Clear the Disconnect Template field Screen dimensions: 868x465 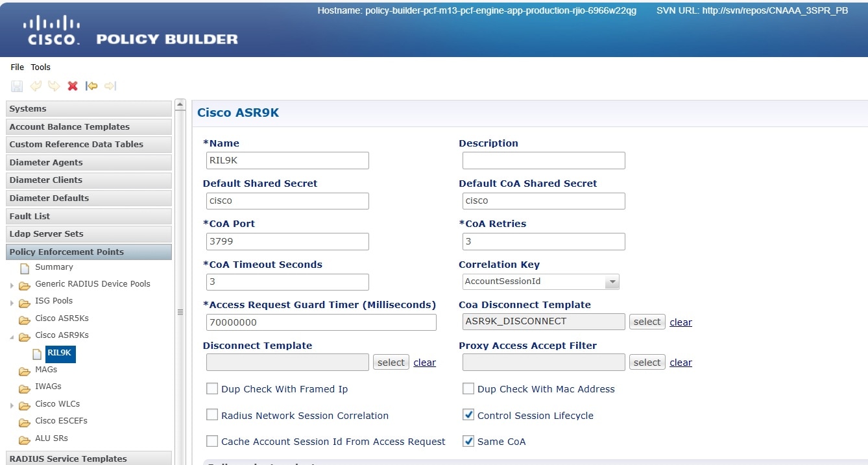click(424, 363)
